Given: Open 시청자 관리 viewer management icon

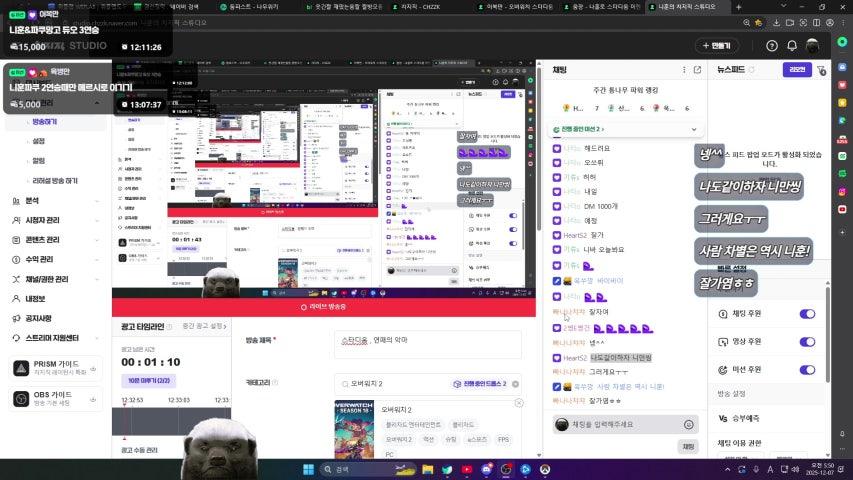Looking at the screenshot, I should pyautogui.click(x=16, y=220).
